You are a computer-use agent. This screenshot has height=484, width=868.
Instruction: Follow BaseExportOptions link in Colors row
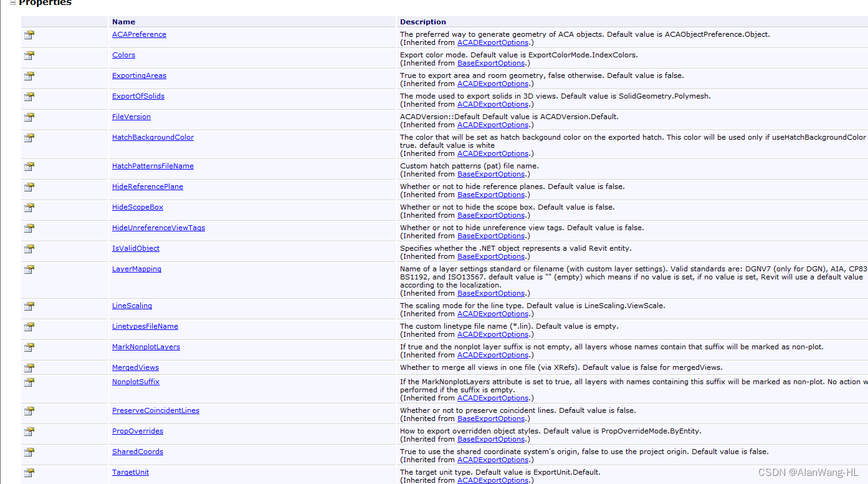(491, 63)
